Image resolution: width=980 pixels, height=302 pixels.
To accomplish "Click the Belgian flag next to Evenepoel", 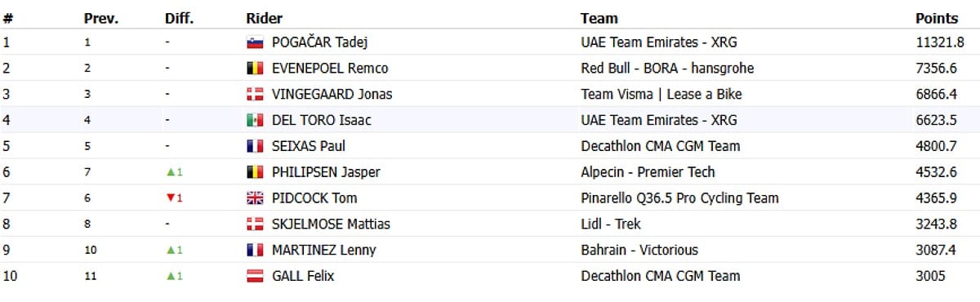I will click(x=255, y=69).
